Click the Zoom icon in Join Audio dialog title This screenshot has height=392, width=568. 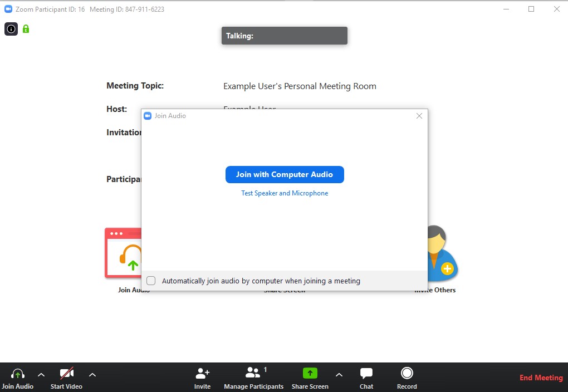[x=148, y=116]
